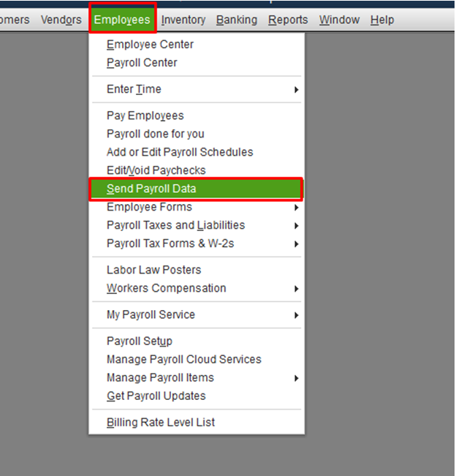
Task: Open Labor Law Posters
Action: [197, 270]
